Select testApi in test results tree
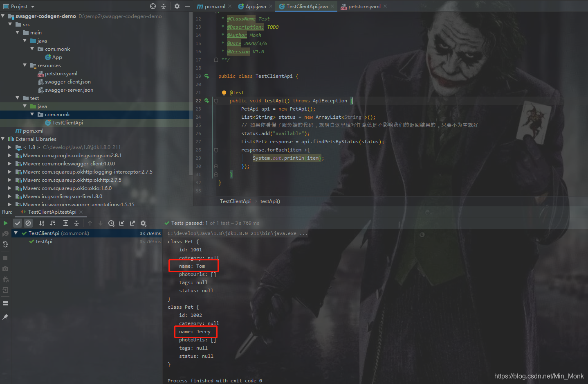This screenshot has width=588, height=384. [44, 242]
